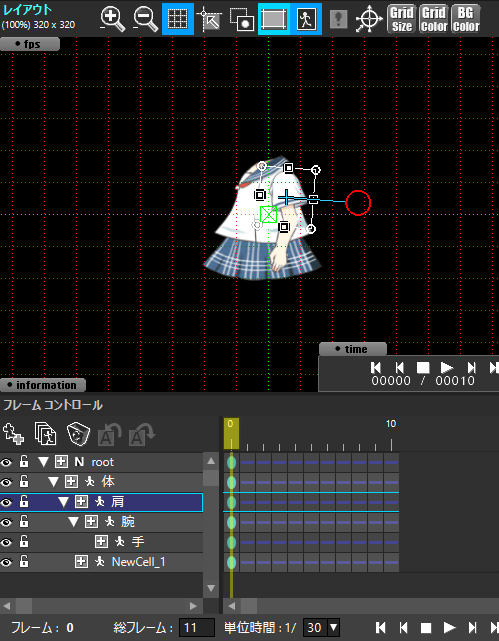This screenshot has width=499, height=641.
Task: Hide the 肩 part with eye icon
Action: (x=6, y=502)
